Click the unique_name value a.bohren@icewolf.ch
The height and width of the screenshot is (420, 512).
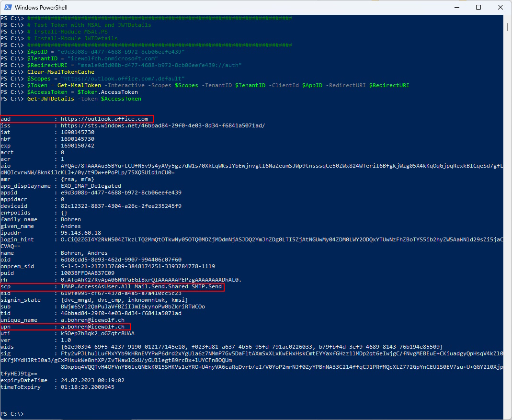[x=92, y=320]
